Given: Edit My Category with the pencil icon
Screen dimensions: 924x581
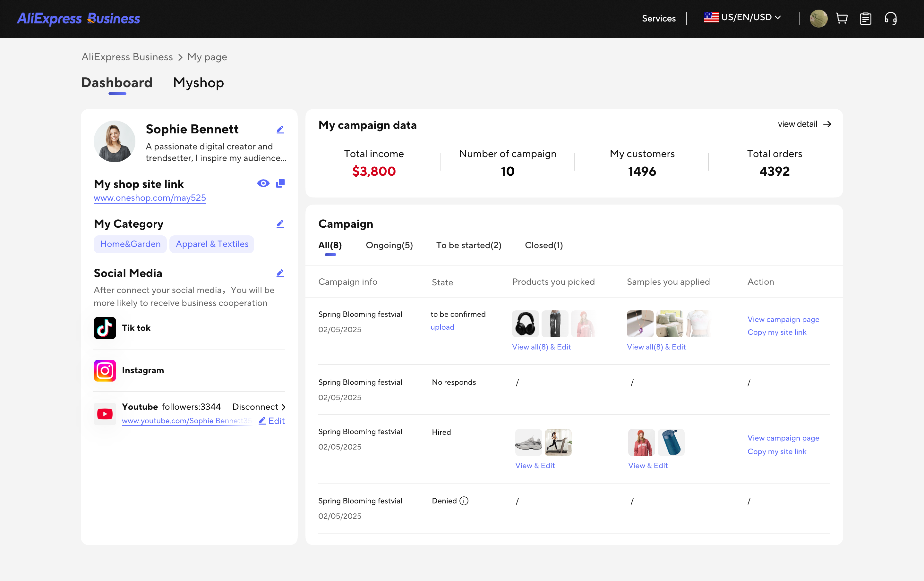Looking at the screenshot, I should coord(280,223).
